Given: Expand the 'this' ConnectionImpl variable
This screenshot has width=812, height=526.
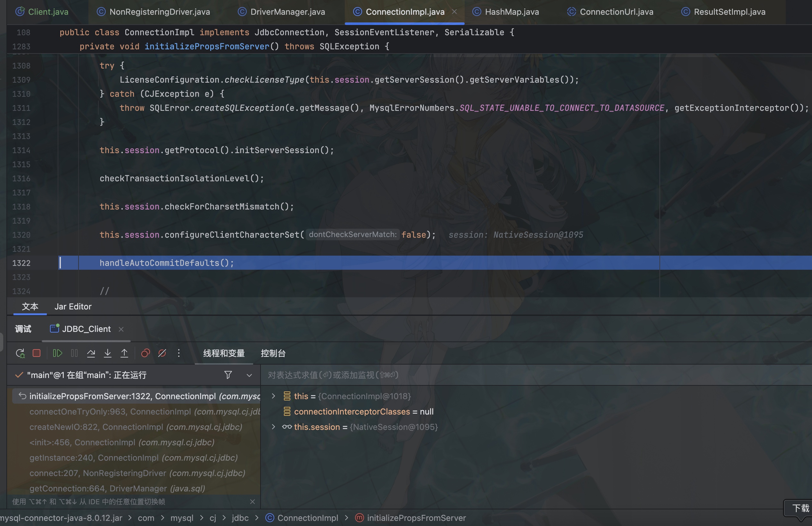Looking at the screenshot, I should pos(273,396).
